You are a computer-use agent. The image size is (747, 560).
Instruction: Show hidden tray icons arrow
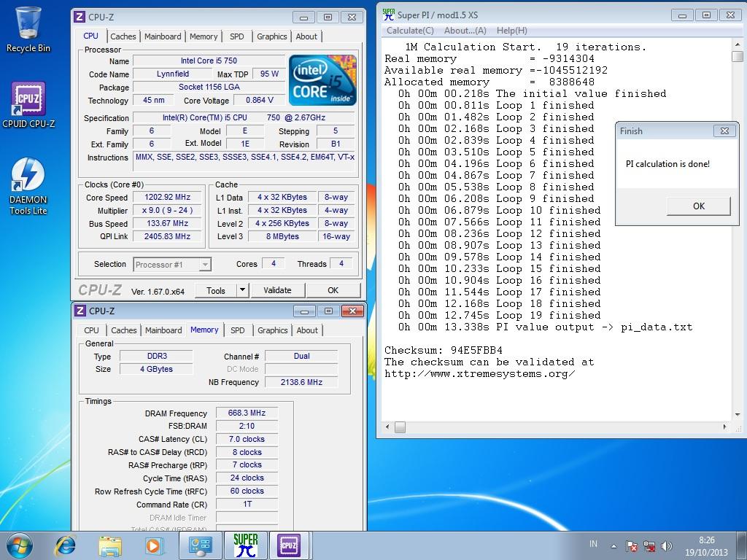pyautogui.click(x=614, y=546)
